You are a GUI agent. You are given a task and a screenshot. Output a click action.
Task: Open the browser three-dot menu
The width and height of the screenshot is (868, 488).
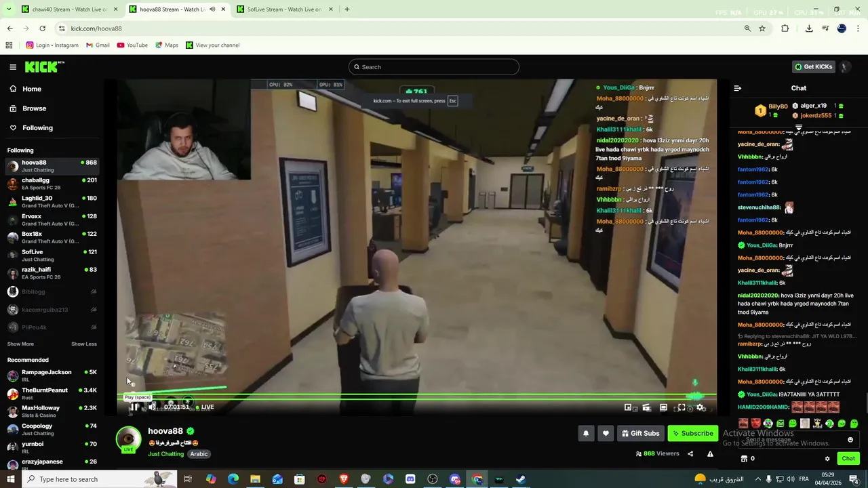coord(859,28)
